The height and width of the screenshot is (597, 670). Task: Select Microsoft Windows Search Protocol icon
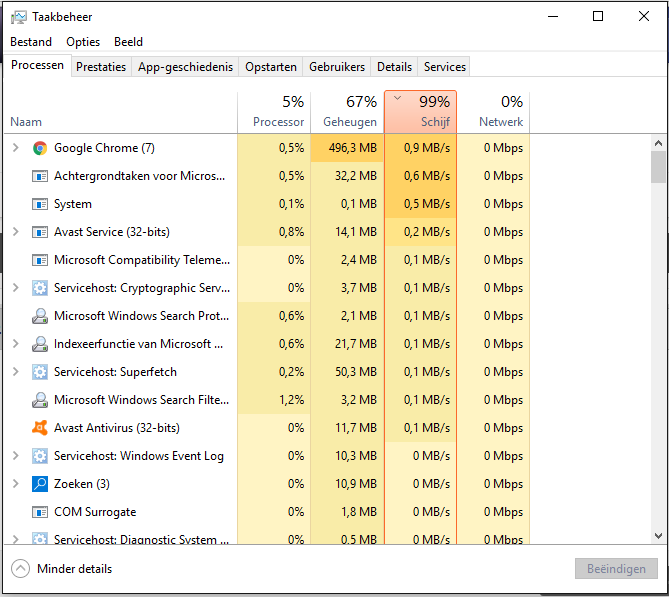[40, 316]
